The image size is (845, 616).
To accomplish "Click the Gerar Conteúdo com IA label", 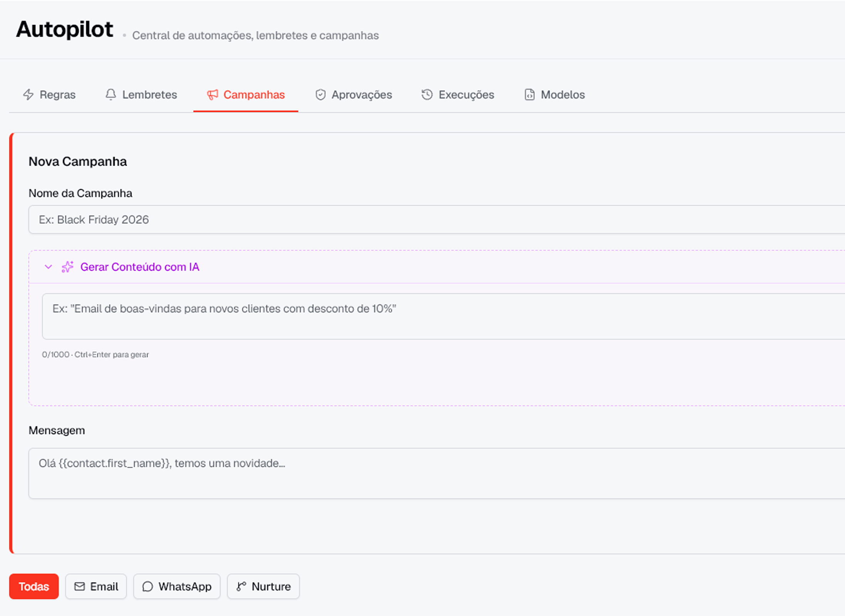I will pos(140,267).
